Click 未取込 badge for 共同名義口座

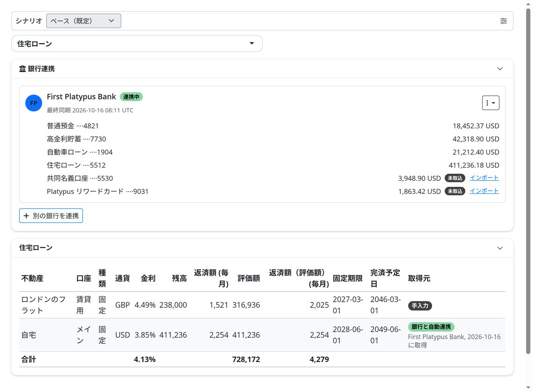455,178
